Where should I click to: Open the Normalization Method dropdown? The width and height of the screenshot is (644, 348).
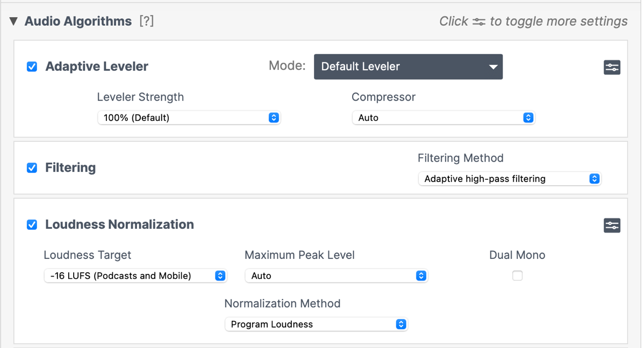[x=316, y=324]
